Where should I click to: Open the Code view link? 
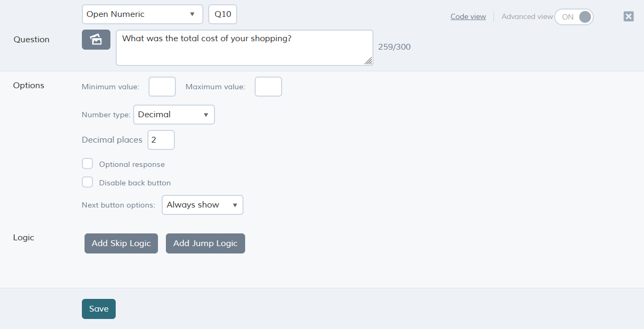click(x=468, y=16)
